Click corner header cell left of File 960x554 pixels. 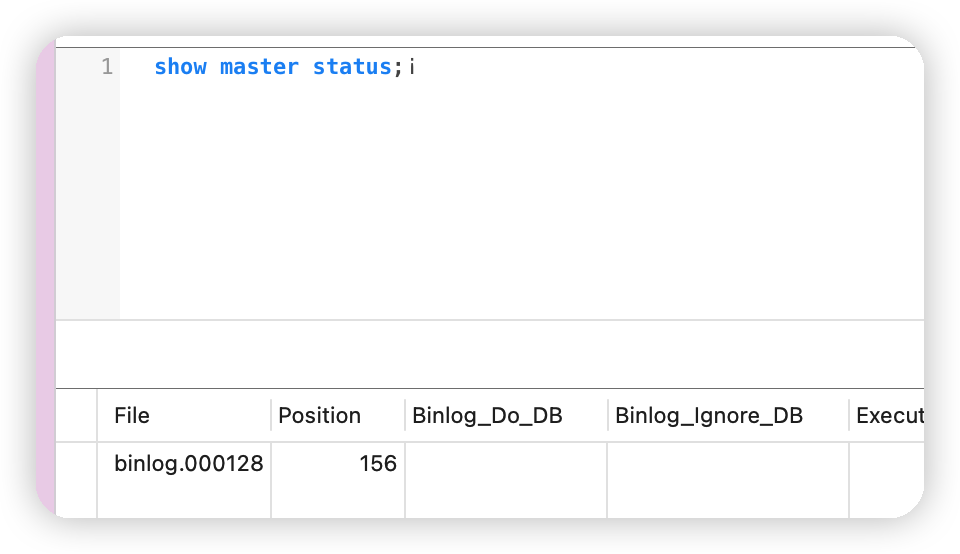[x=77, y=416]
